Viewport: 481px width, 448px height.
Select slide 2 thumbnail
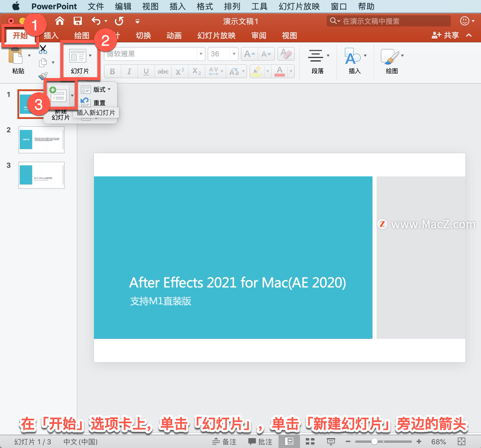pos(41,140)
